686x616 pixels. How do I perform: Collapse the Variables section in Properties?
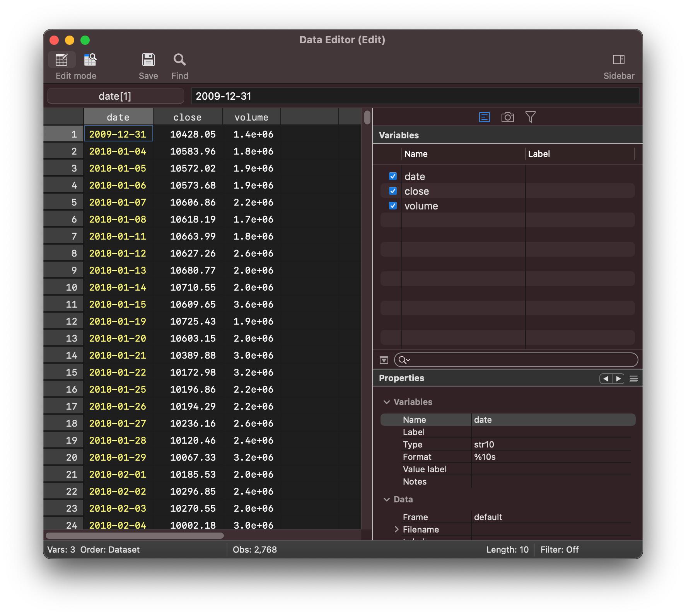(x=386, y=402)
